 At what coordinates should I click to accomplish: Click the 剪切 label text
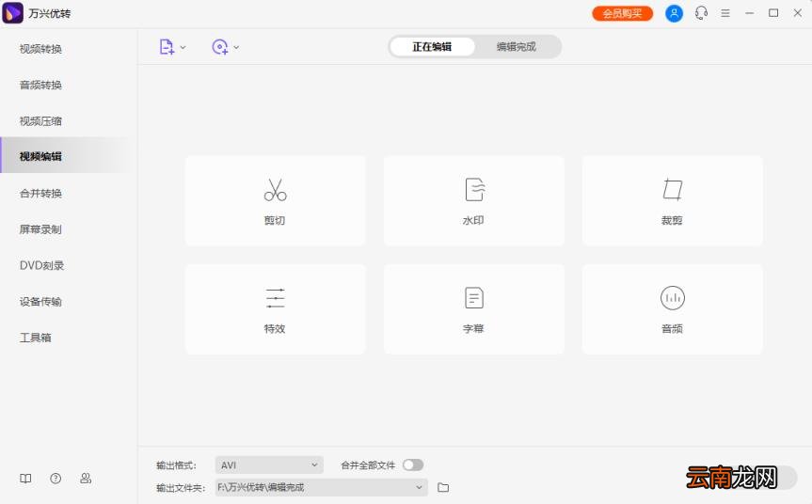[x=275, y=220]
